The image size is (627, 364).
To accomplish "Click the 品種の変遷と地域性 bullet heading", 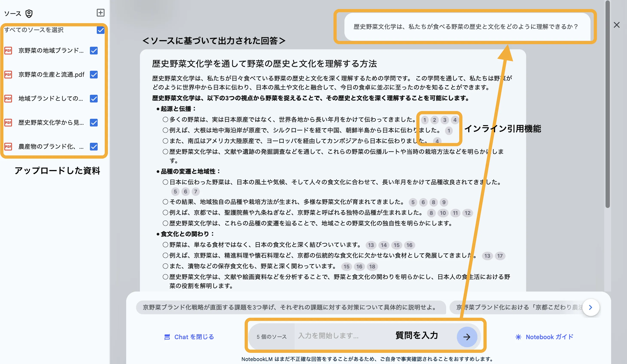I will click(x=190, y=171).
